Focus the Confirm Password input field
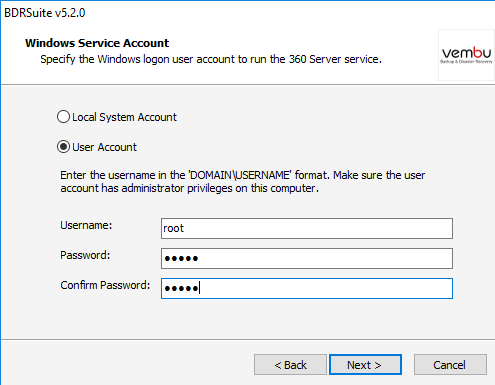The height and width of the screenshot is (385, 495). click(x=307, y=288)
